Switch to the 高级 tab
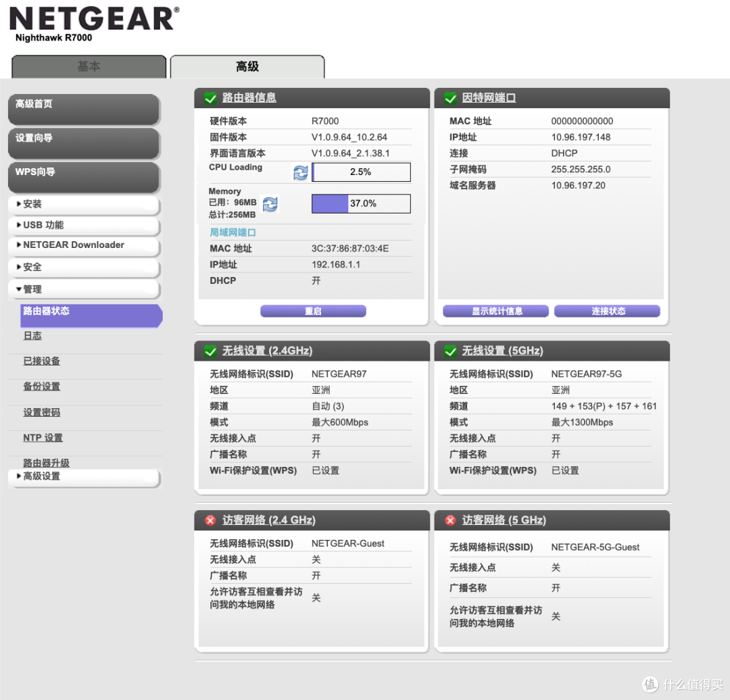The image size is (730, 700). coord(247,67)
